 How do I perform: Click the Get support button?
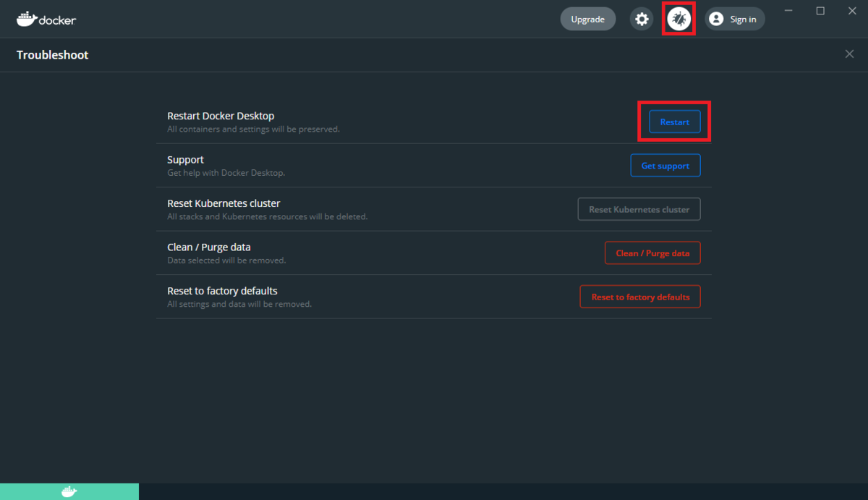click(665, 166)
